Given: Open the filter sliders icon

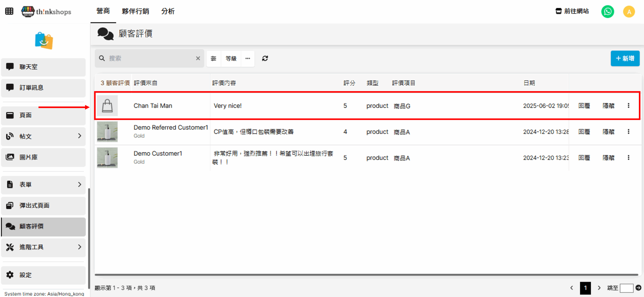Looking at the screenshot, I should pos(213,58).
